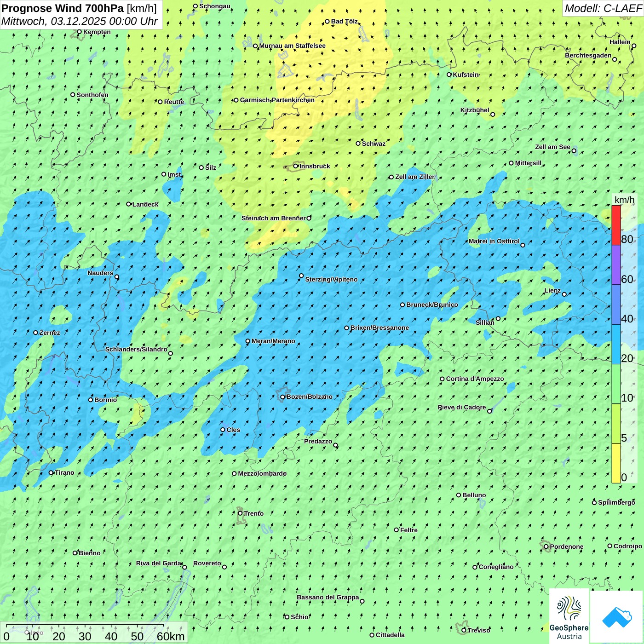The height and width of the screenshot is (644, 644).
Task: Click the Sterzing/Vipiteno marker
Action: [x=301, y=276]
